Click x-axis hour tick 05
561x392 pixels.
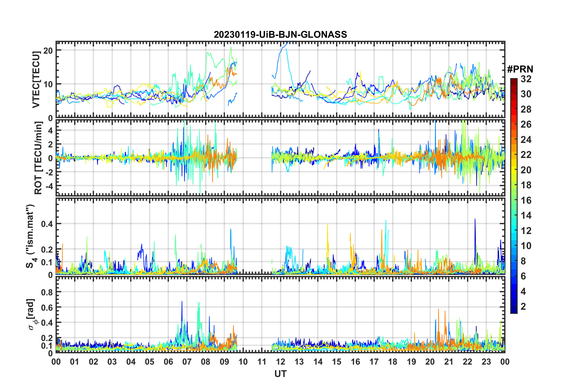pos(150,362)
